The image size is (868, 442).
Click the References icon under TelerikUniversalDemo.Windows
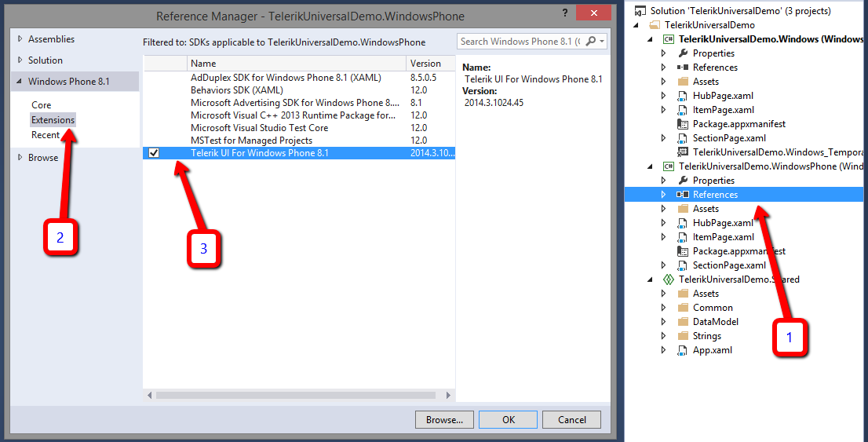point(683,68)
